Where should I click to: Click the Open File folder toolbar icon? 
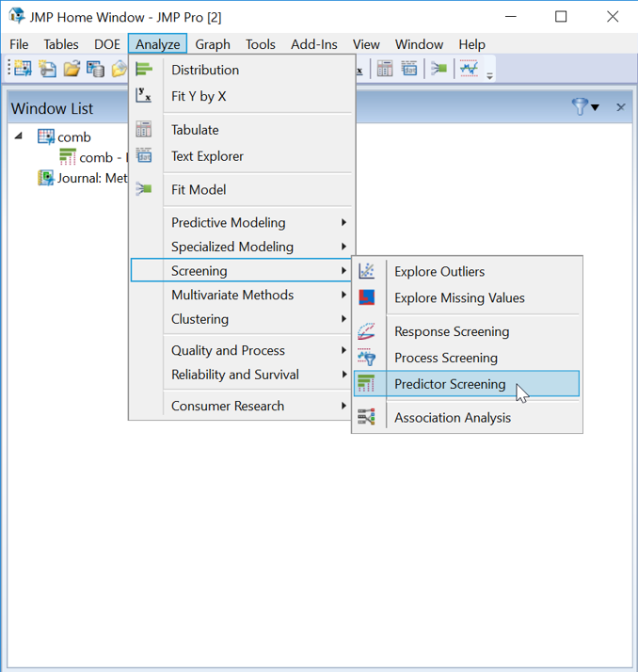(72, 69)
